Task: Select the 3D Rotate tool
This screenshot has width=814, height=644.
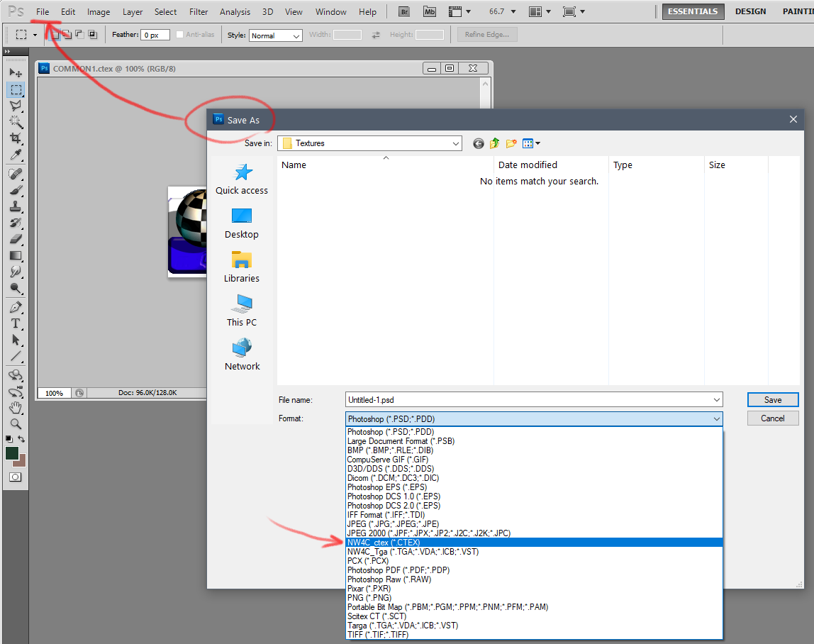Action: pyautogui.click(x=16, y=375)
